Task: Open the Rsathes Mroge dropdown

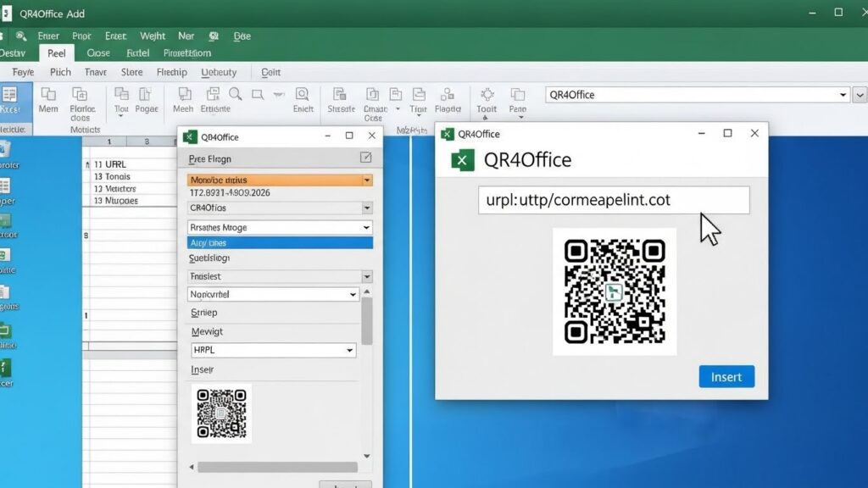Action: 366,228
